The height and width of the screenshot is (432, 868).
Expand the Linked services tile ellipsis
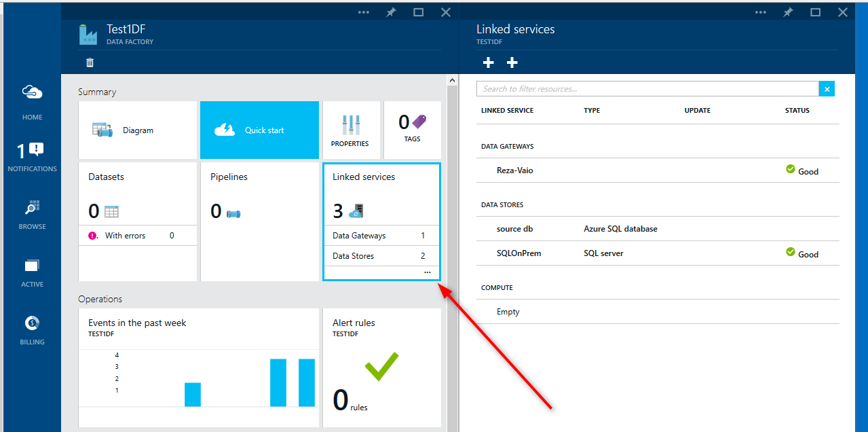427,272
